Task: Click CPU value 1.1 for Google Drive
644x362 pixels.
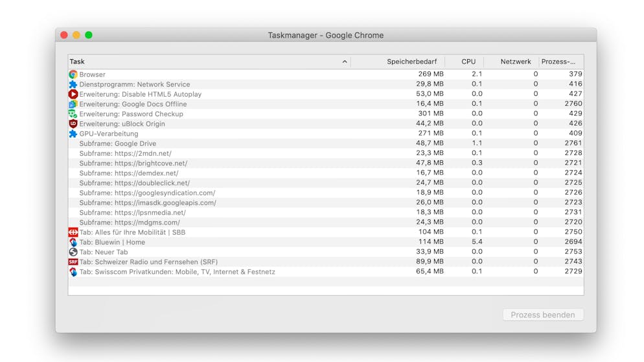Action: (x=477, y=143)
